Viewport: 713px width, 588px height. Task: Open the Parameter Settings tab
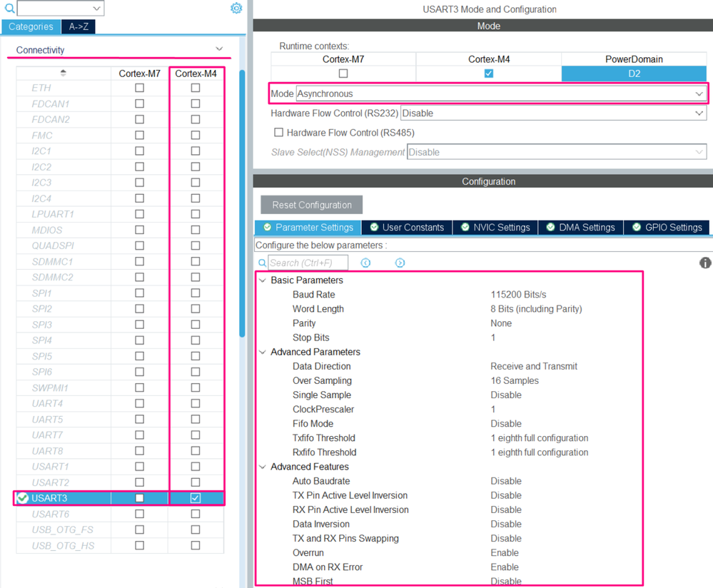pos(308,228)
